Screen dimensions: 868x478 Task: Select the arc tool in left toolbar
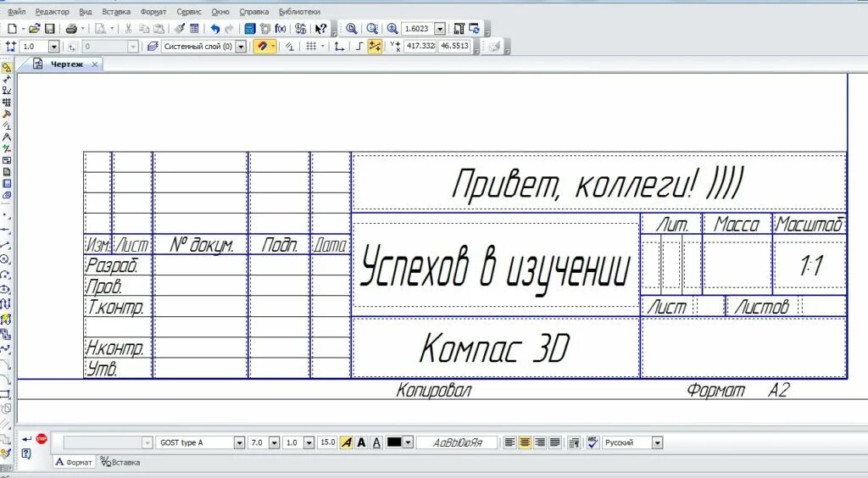coord(6,275)
